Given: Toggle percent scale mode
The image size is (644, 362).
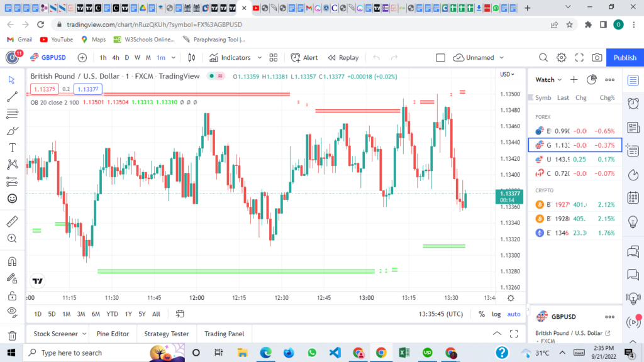Looking at the screenshot, I should coord(481,314).
